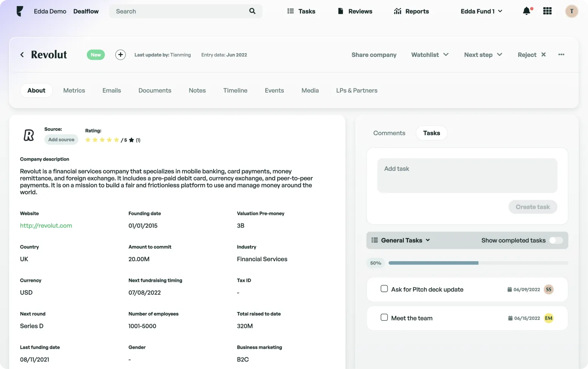Enable Show completed tasks
588x369 pixels.
coord(555,240)
